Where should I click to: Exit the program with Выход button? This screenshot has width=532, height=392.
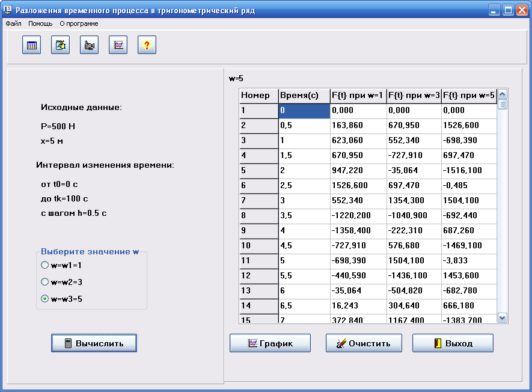tap(453, 343)
